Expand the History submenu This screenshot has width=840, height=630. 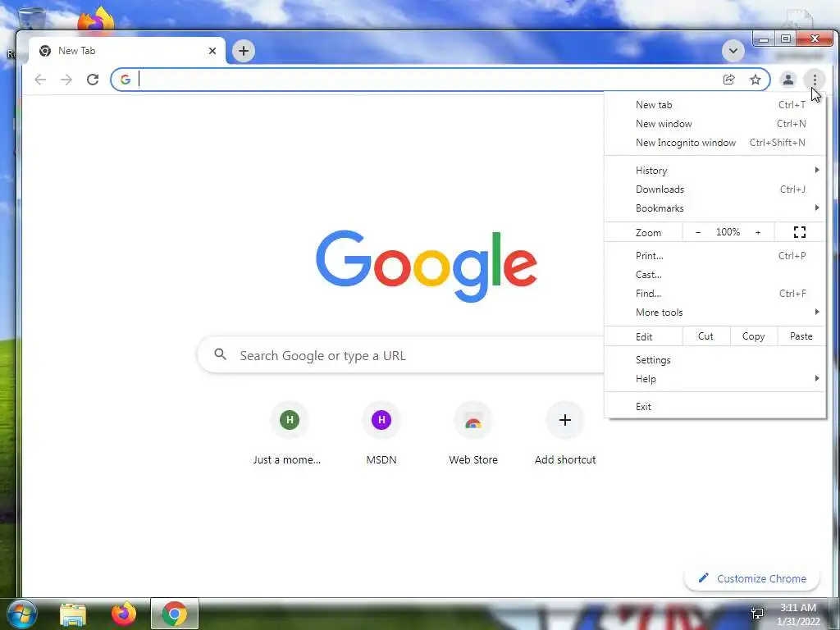pyautogui.click(x=715, y=171)
